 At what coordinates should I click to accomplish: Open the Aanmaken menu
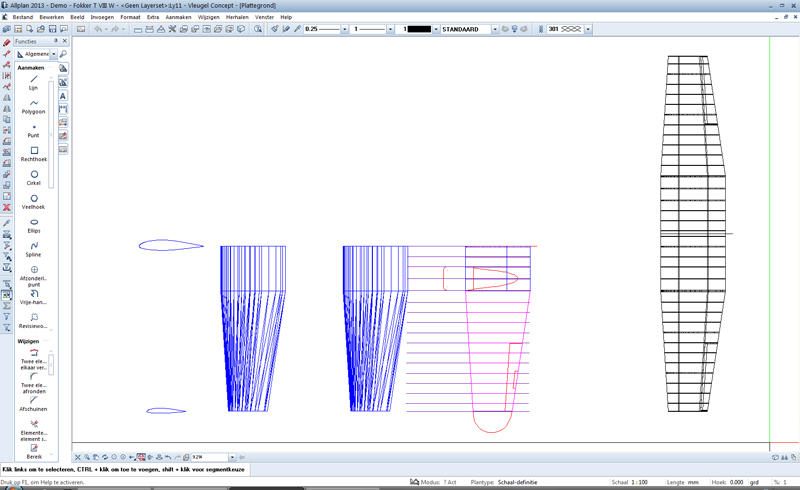[178, 17]
